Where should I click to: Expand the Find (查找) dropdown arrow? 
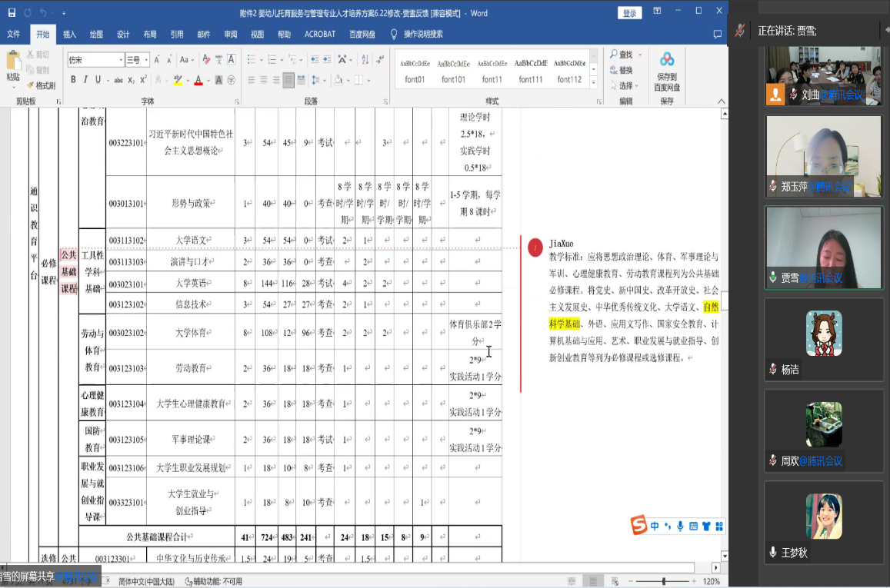tap(639, 55)
